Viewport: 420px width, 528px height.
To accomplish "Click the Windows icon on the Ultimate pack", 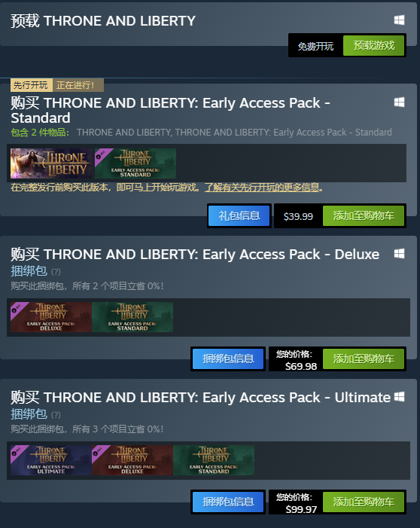I will pos(399,397).
